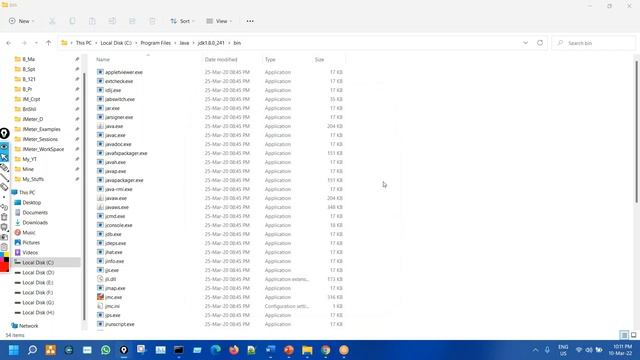Image resolution: width=640 pixels, height=360 pixels.
Task: Open Firefox from the taskbar
Action: pos(234,350)
